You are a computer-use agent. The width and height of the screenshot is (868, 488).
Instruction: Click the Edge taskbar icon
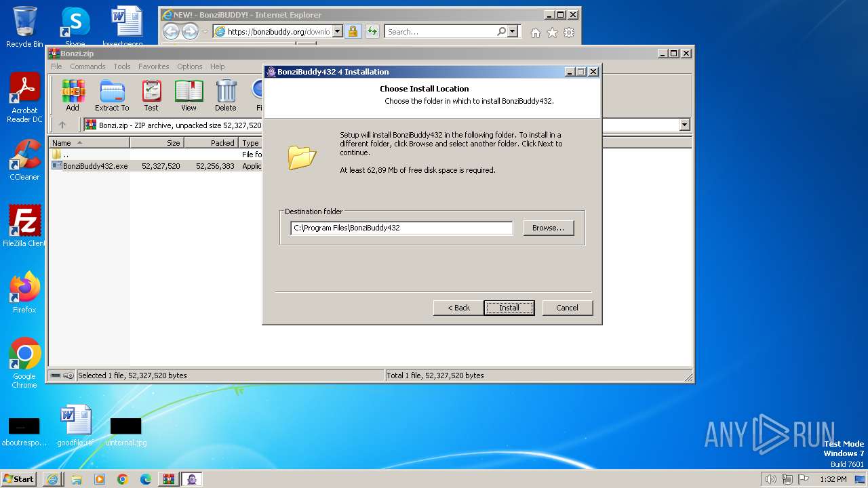(x=145, y=479)
